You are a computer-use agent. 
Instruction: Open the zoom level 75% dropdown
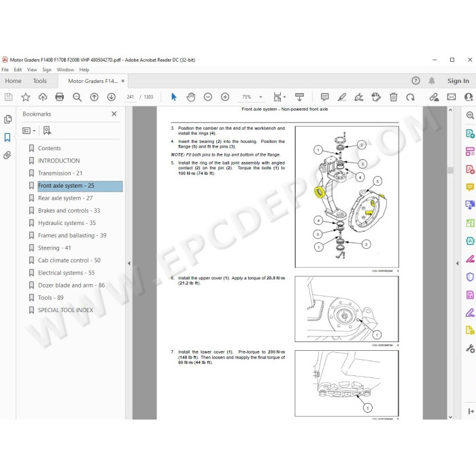(260, 97)
